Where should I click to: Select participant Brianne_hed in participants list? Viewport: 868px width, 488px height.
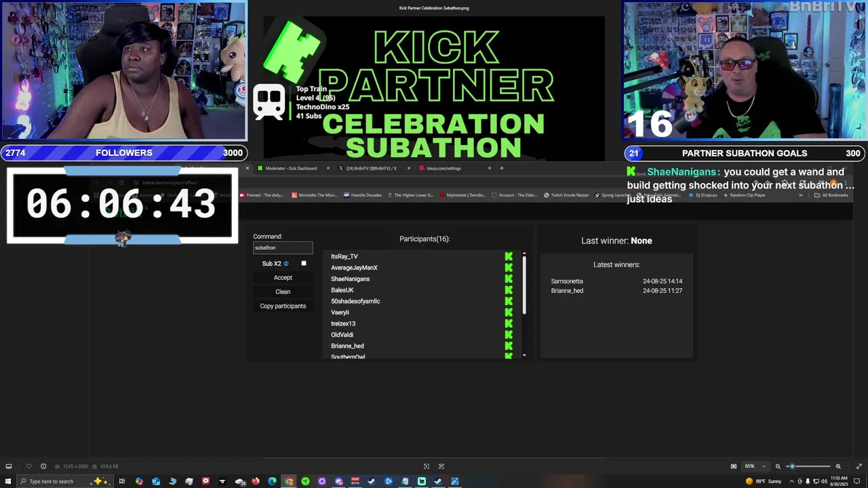(x=347, y=346)
